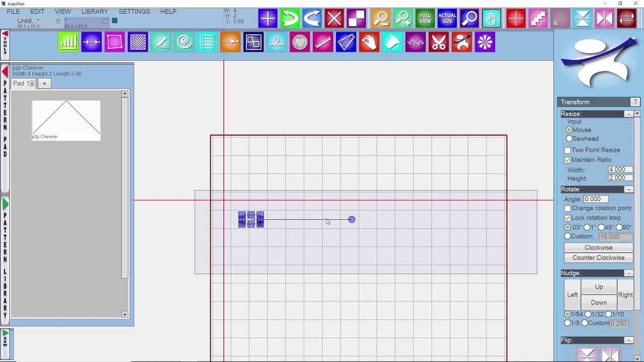The image size is (644, 362).
Task: Click the teal spiral icon
Action: pyautogui.click(x=184, y=42)
